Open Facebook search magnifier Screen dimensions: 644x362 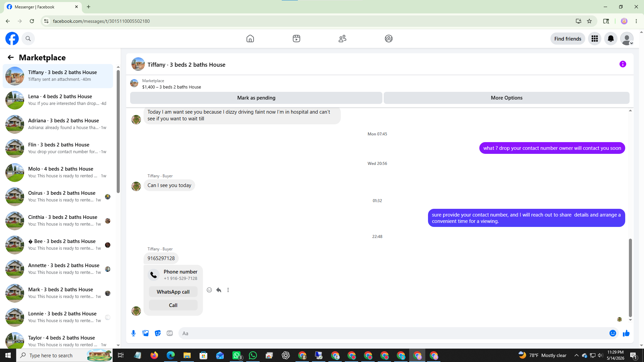click(x=28, y=39)
